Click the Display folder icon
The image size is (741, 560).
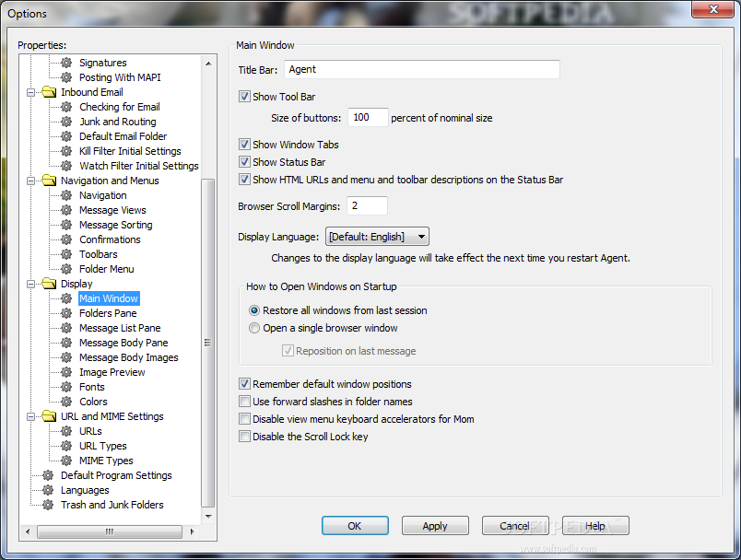coord(49,284)
